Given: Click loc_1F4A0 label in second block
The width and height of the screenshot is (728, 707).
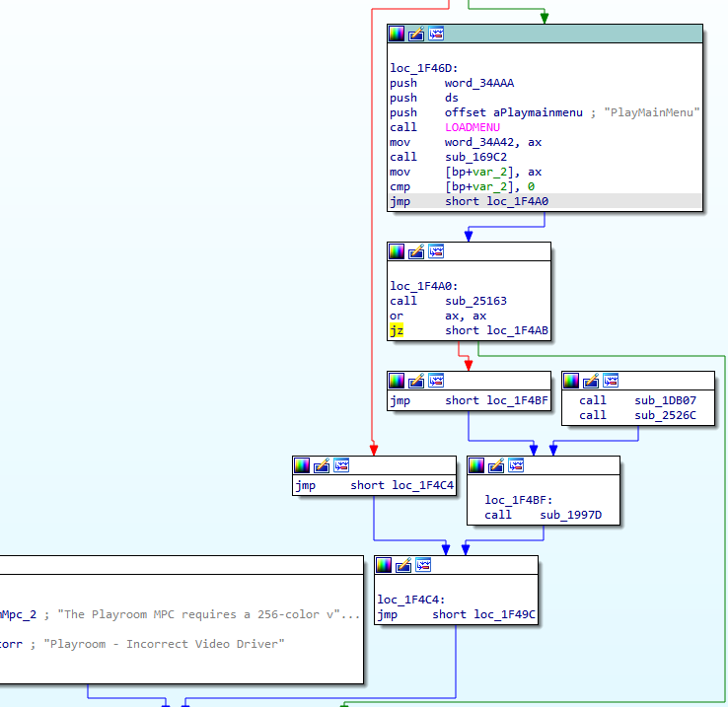Looking at the screenshot, I should pyautogui.click(x=424, y=286).
